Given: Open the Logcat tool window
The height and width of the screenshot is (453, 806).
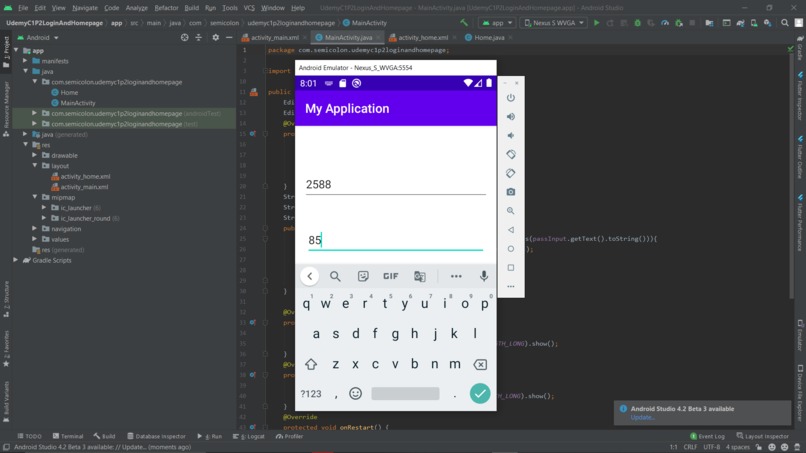Looking at the screenshot, I should [249, 436].
